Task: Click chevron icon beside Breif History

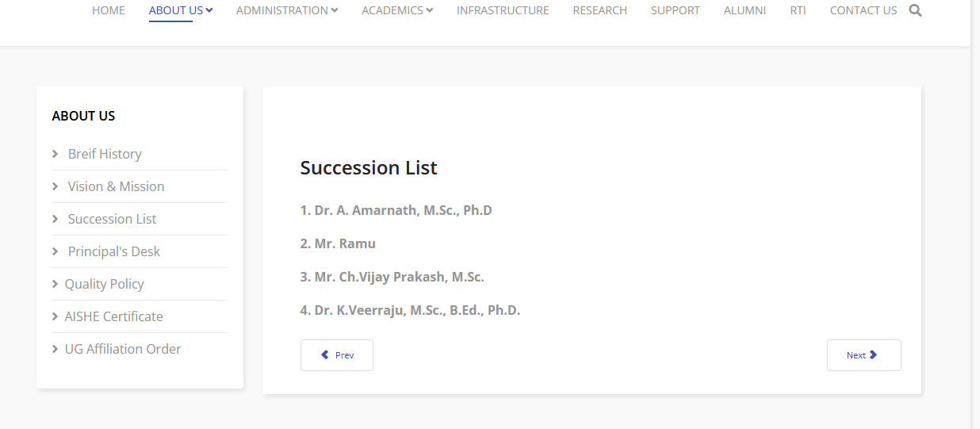Action: coord(56,154)
